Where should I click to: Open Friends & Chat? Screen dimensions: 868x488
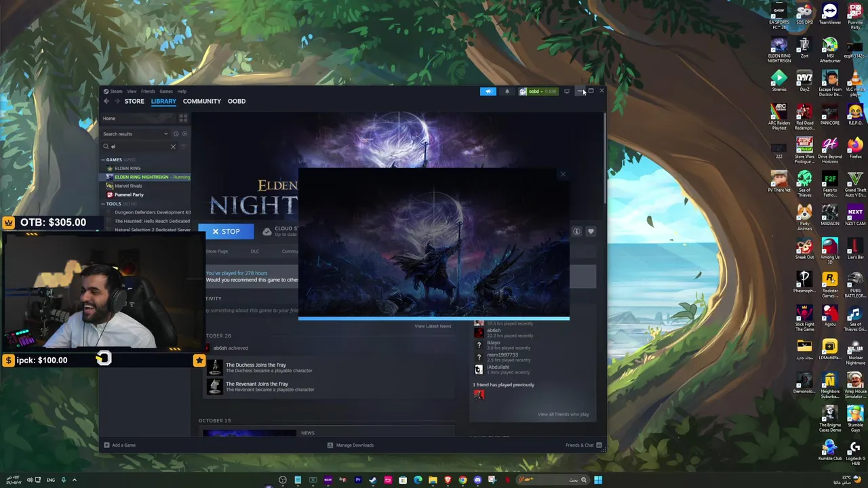[x=583, y=445]
